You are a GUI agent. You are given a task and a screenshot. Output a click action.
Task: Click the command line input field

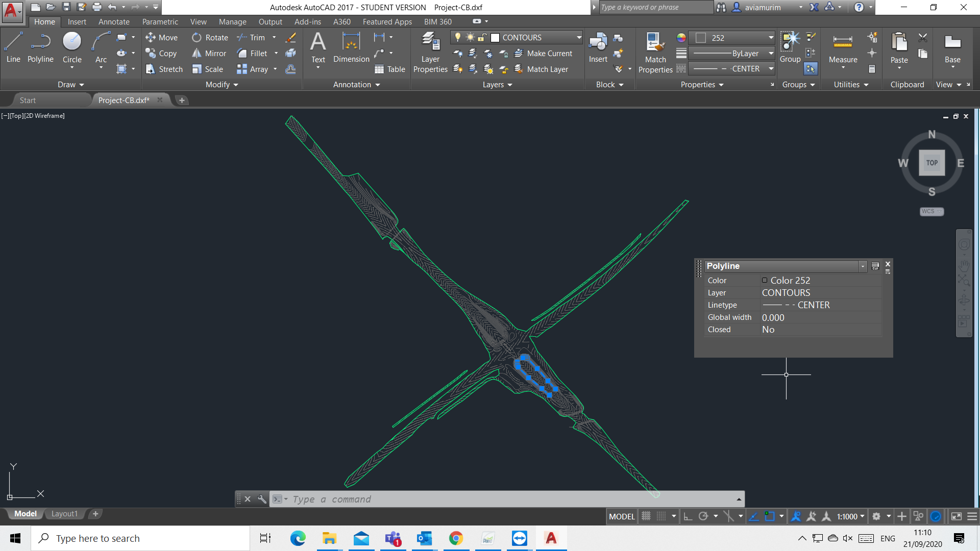coord(510,499)
